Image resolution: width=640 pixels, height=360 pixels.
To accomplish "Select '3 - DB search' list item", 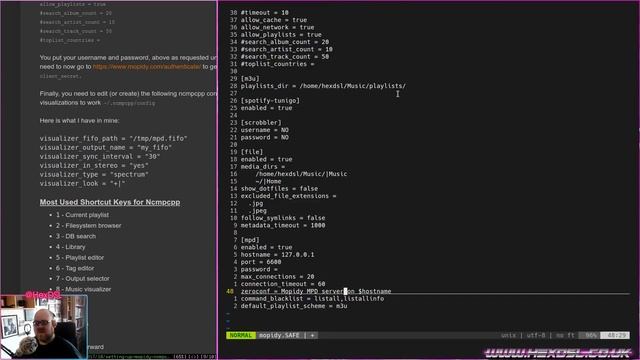I will tap(76, 236).
